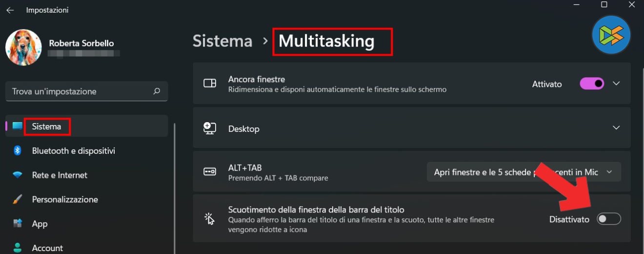Open Rete e Internet page

(x=60, y=175)
